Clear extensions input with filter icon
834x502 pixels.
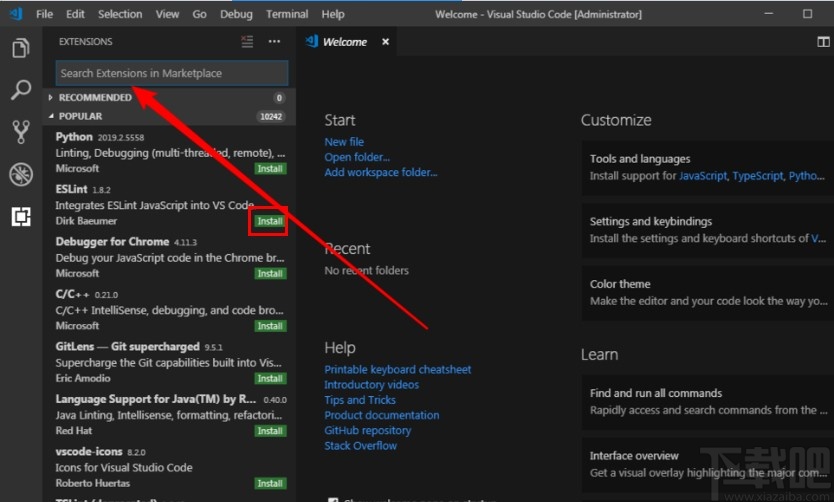(247, 41)
